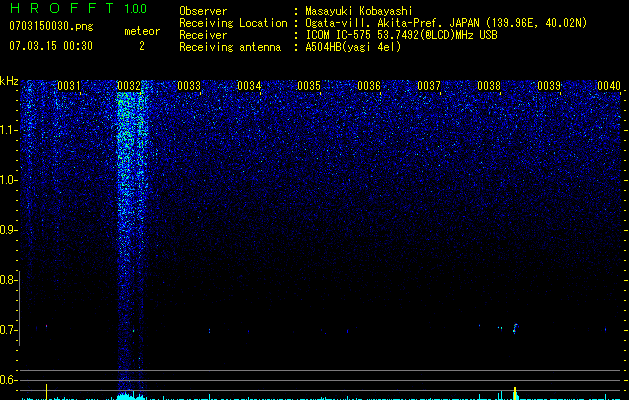Click the small echo blip after 0038
The image size is (629, 400).
[x=515, y=328]
